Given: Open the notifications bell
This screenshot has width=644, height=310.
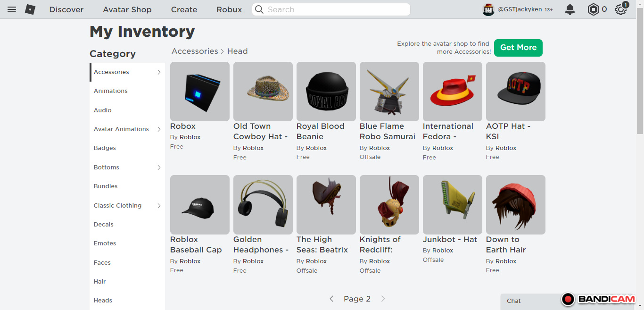Looking at the screenshot, I should click(570, 9).
